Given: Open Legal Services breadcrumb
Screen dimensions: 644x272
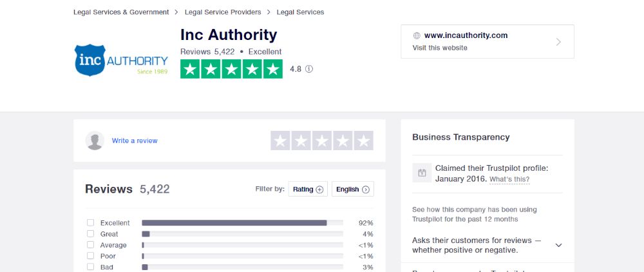Looking at the screenshot, I should click(x=300, y=12).
